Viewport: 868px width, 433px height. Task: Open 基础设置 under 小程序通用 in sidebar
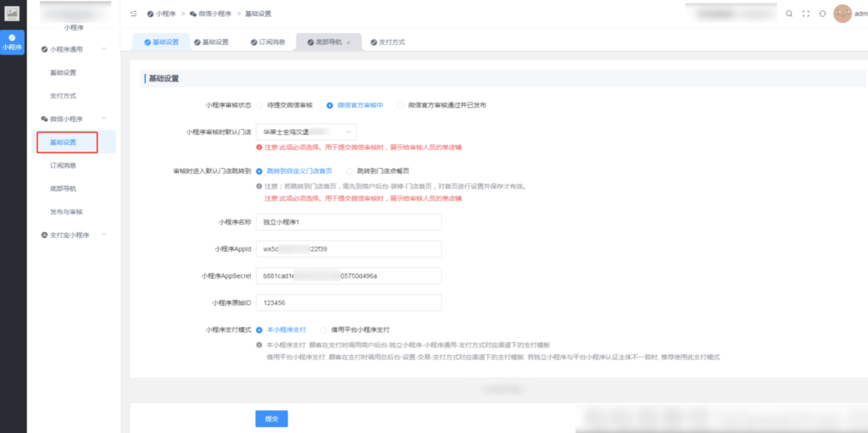point(63,73)
